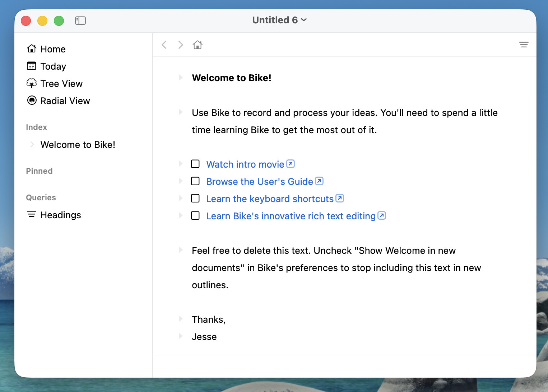
Task: Tick the Learn the keyboard shortcuts checkbox
Action: click(x=195, y=199)
